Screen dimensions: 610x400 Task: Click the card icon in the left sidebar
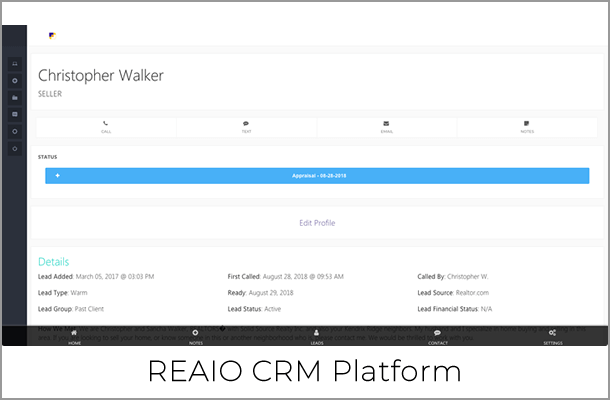[x=15, y=114]
